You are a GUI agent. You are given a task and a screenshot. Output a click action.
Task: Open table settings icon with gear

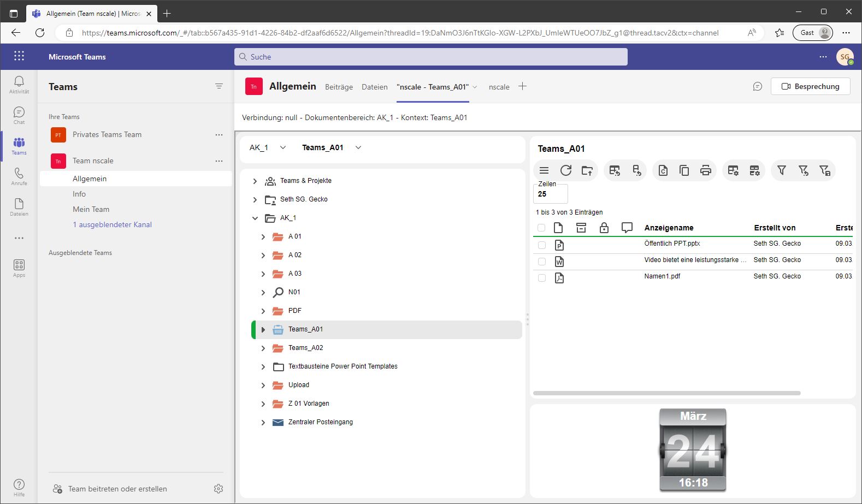pyautogui.click(x=733, y=171)
